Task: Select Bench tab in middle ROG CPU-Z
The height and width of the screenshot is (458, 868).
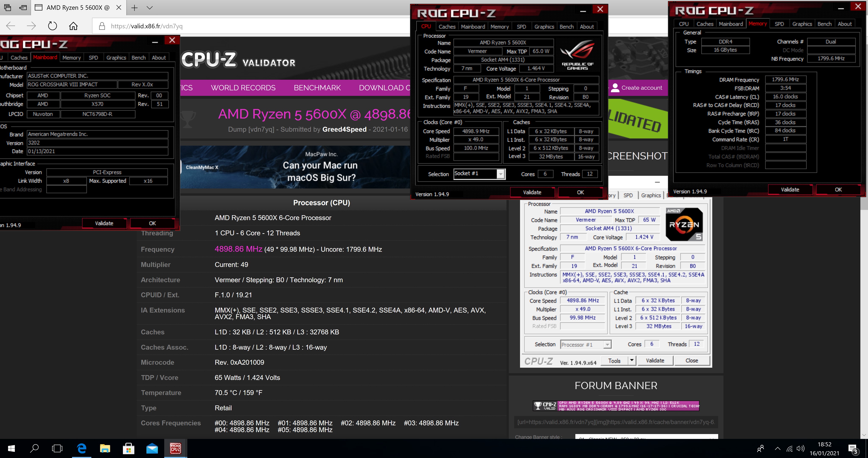Action: 566,27
